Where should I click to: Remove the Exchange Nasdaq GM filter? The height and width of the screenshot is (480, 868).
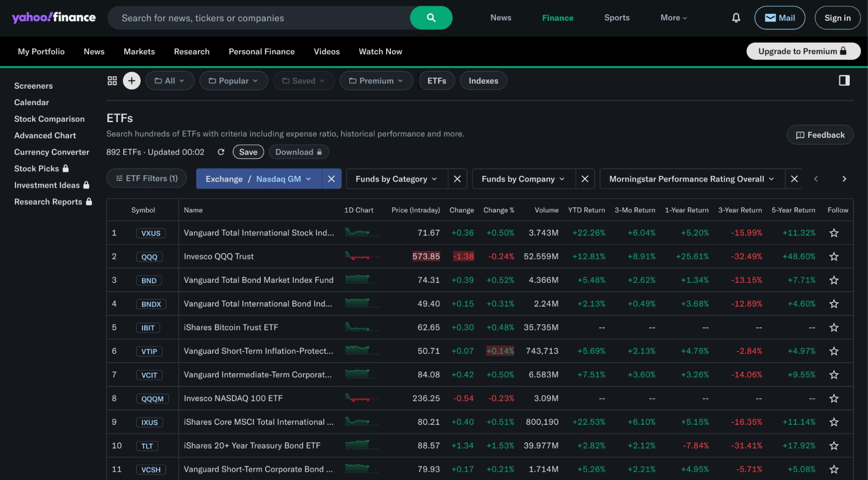331,179
